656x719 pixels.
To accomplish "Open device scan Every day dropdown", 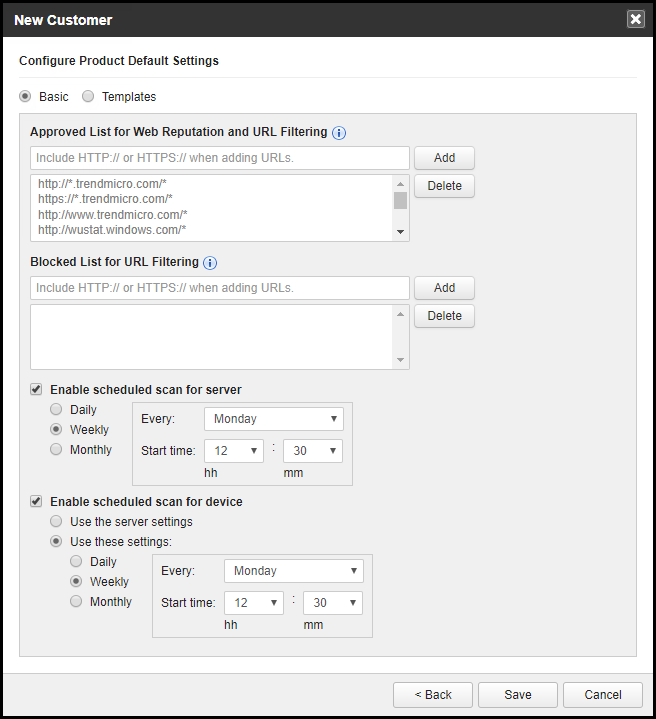I will (293, 571).
